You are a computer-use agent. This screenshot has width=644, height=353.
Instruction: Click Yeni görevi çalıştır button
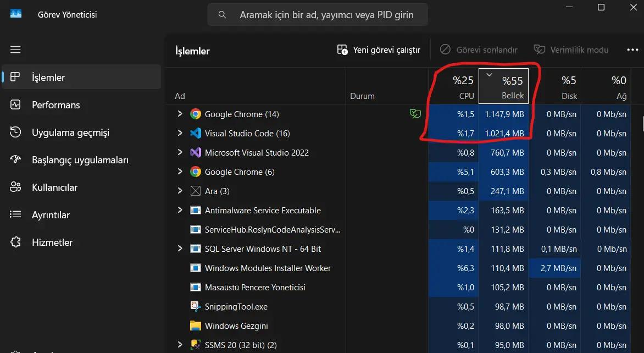click(x=379, y=49)
